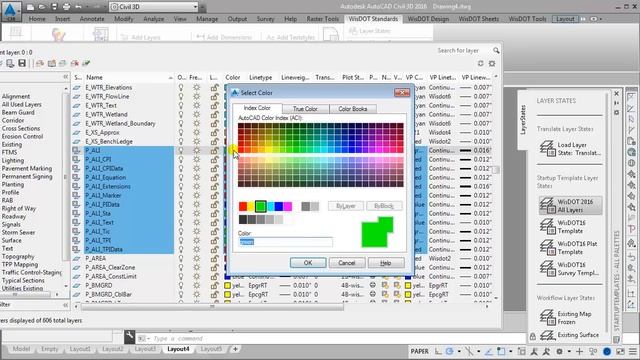Cancel the Select Color dialog
Screen dimensions: 640x360
[347, 263]
